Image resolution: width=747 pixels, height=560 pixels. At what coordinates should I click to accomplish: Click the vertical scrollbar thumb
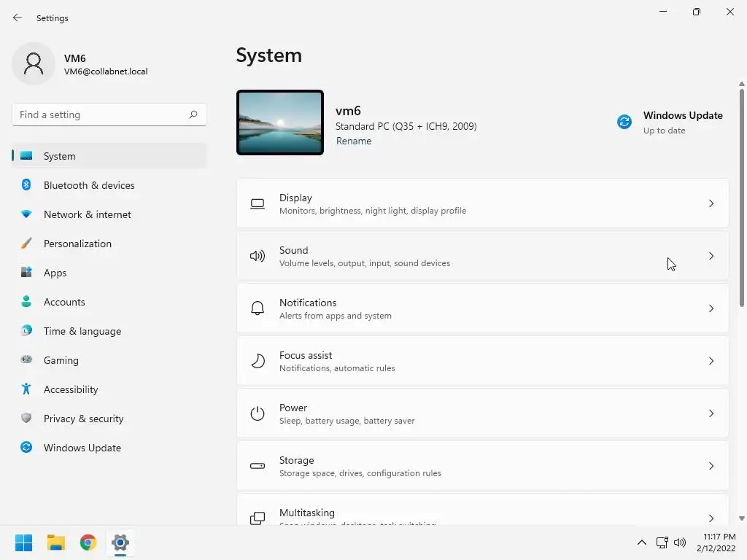pyautogui.click(x=742, y=198)
